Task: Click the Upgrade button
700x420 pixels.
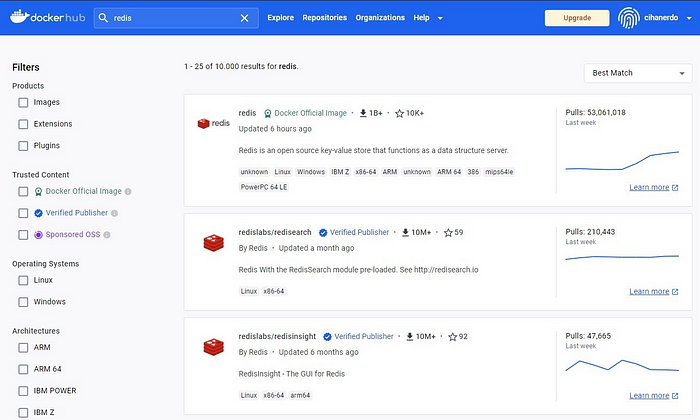Action: (x=577, y=18)
